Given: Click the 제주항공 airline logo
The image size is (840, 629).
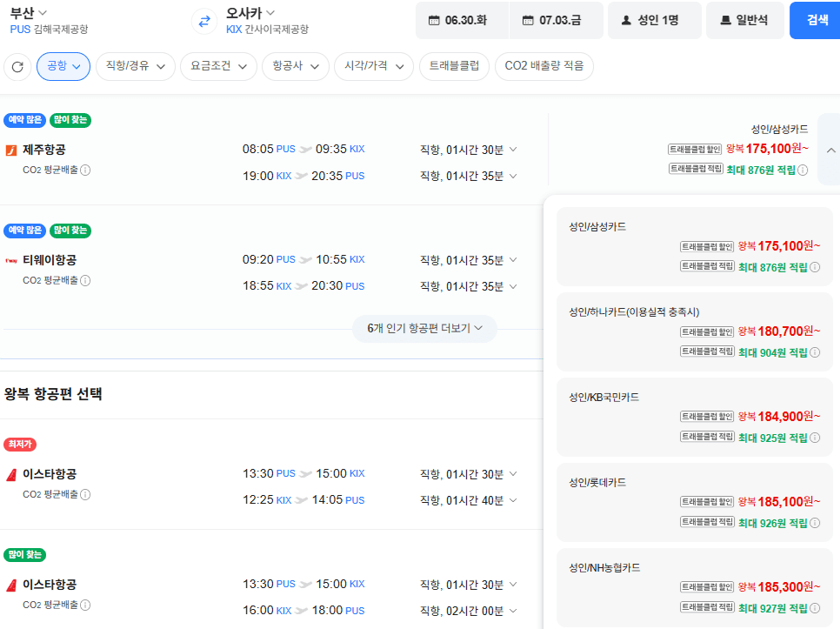Looking at the screenshot, I should pos(11,150).
